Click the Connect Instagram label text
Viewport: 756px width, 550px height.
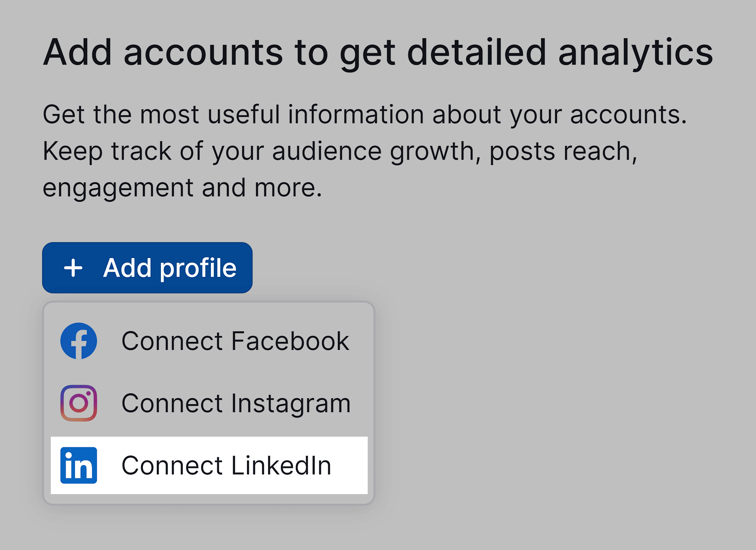237,404
